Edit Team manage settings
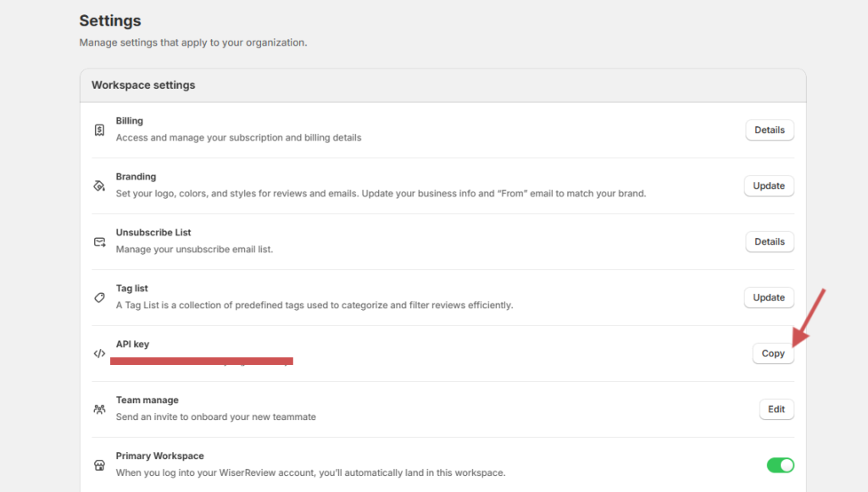Image resolution: width=868 pixels, height=492 pixels. click(x=776, y=410)
